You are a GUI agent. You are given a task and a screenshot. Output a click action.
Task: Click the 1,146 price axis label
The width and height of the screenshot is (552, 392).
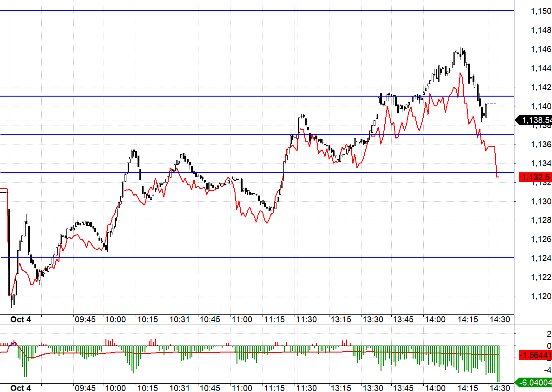[541, 49]
